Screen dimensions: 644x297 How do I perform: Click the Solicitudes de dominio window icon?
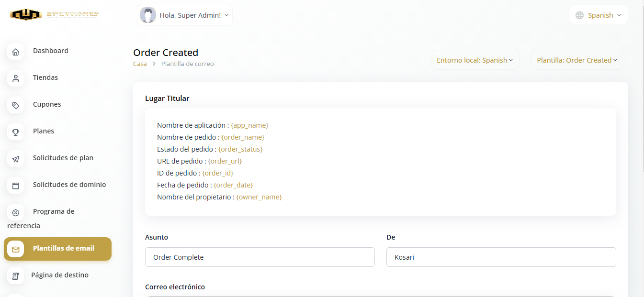click(15, 186)
